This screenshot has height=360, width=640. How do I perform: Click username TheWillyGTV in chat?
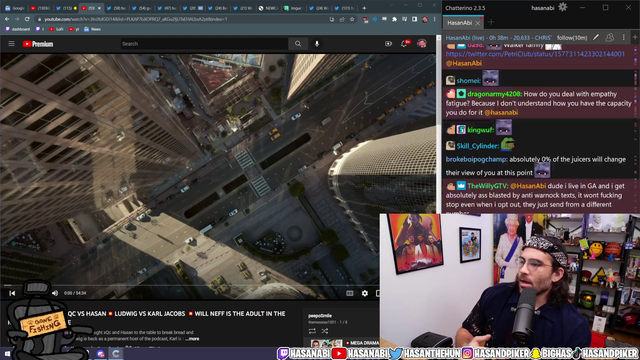point(488,186)
